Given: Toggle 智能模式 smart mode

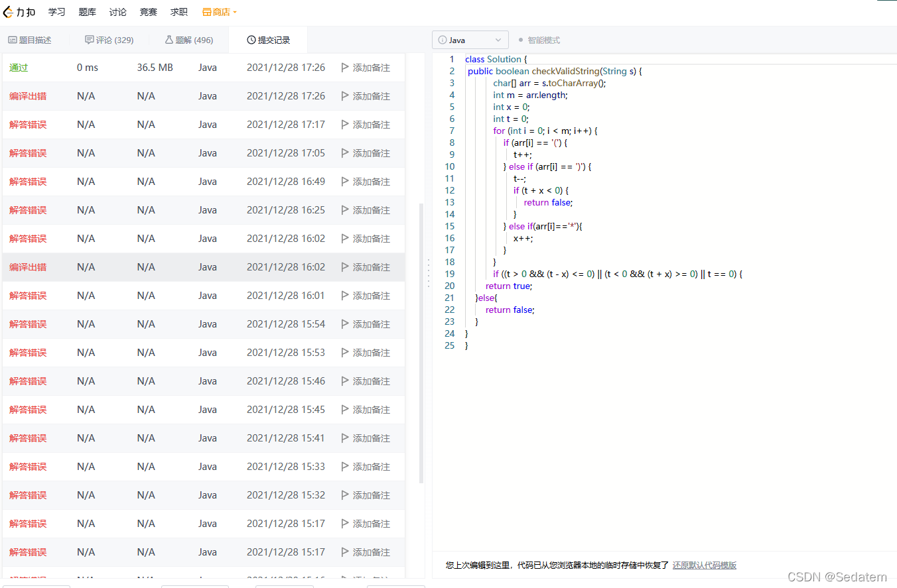Looking at the screenshot, I should (539, 40).
